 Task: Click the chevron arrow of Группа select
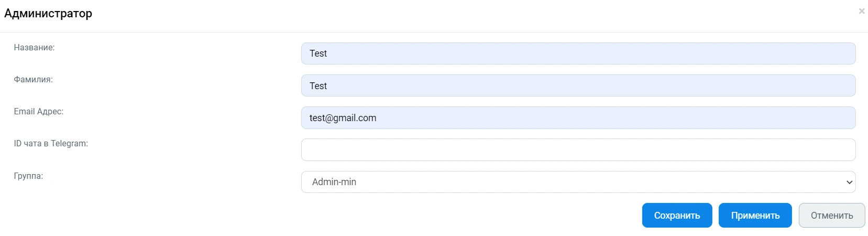coord(849,183)
